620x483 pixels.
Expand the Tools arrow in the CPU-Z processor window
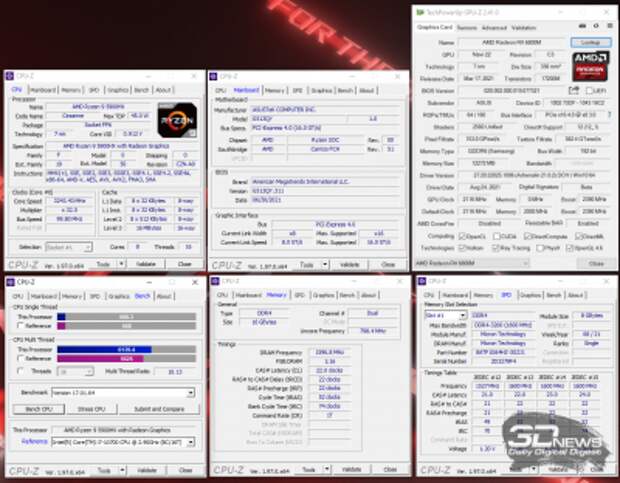coord(121,264)
